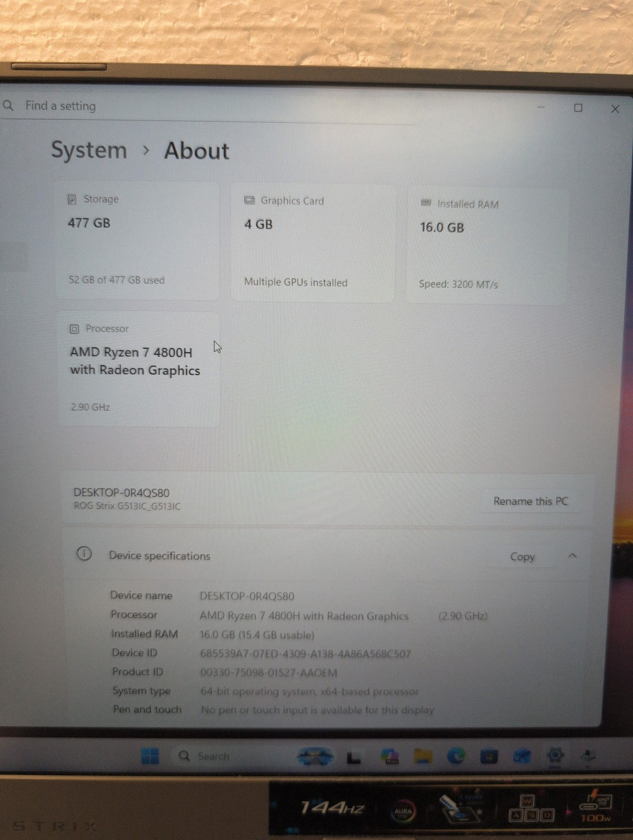Viewport: 633px width, 840px height.
Task: Click Rename this PC button
Action: (531, 501)
